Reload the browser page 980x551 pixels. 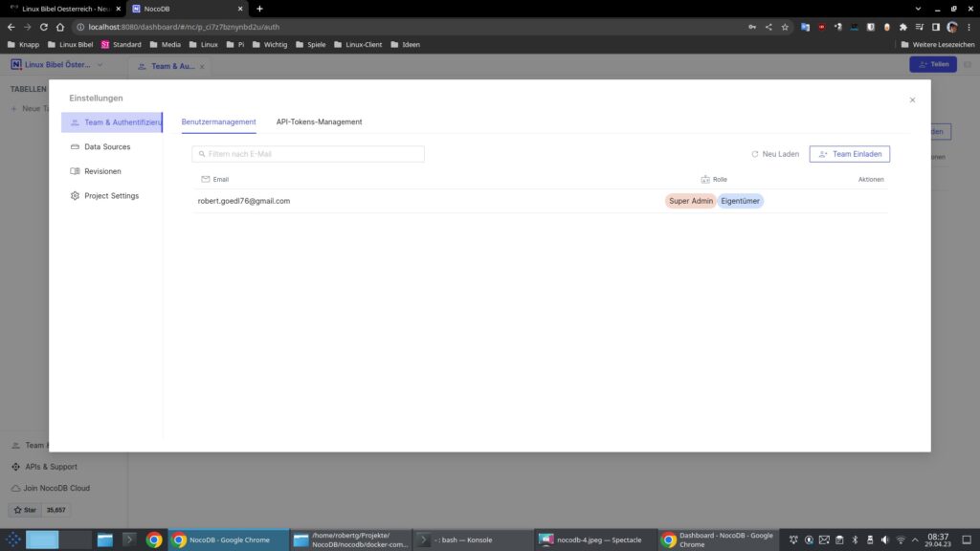(x=44, y=27)
